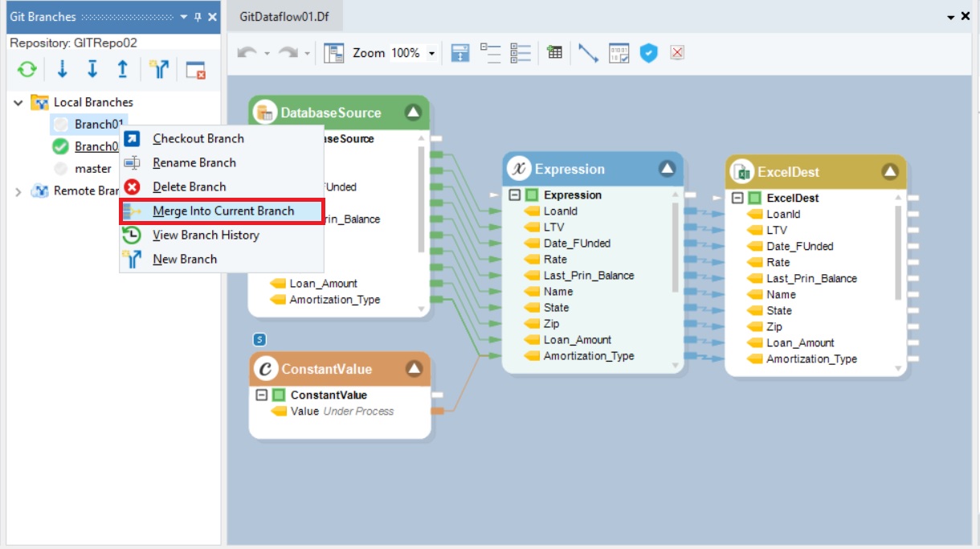Toggle the checkbox beside ExcelDest node header
The image size is (980, 549).
(754, 198)
